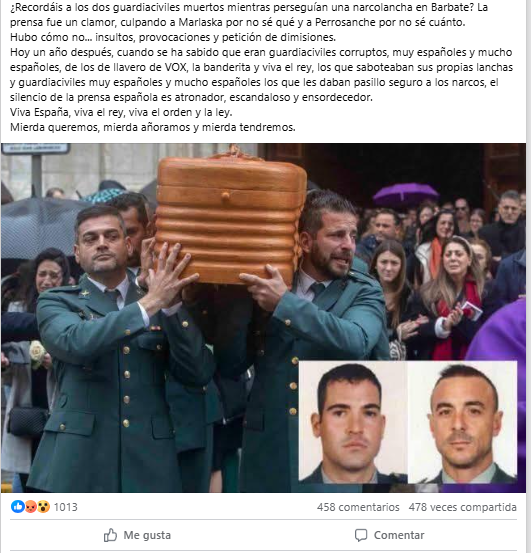Screen dimensions: 531x553
Task: Open the funeral photo in the post
Action: (x=263, y=318)
